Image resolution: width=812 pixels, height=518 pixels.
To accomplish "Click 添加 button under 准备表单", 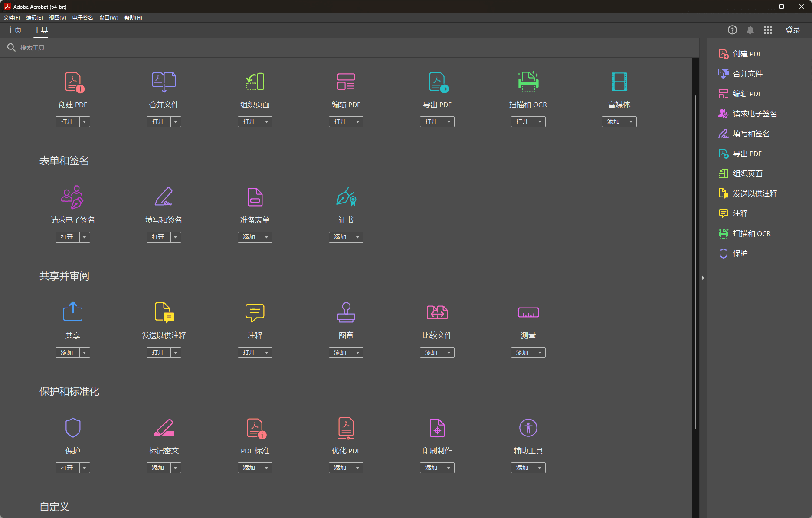I will (x=249, y=237).
